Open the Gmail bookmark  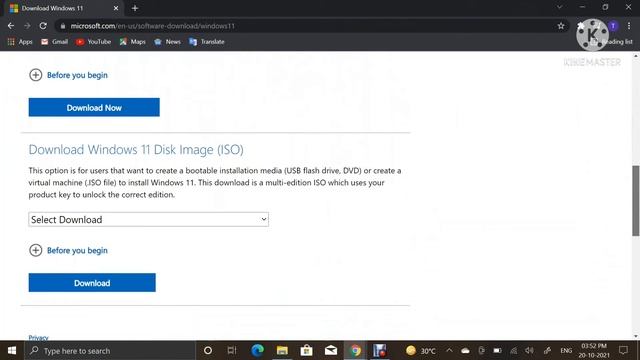point(54,42)
